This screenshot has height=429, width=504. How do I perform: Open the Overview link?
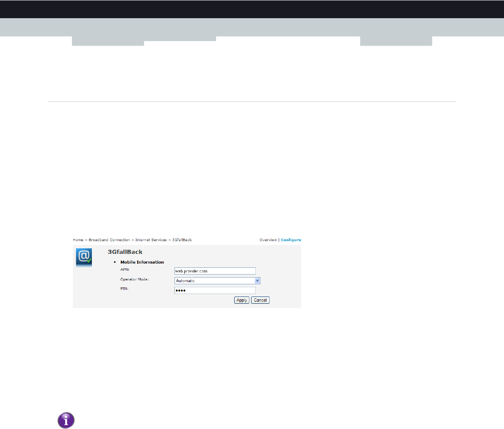tap(268, 240)
